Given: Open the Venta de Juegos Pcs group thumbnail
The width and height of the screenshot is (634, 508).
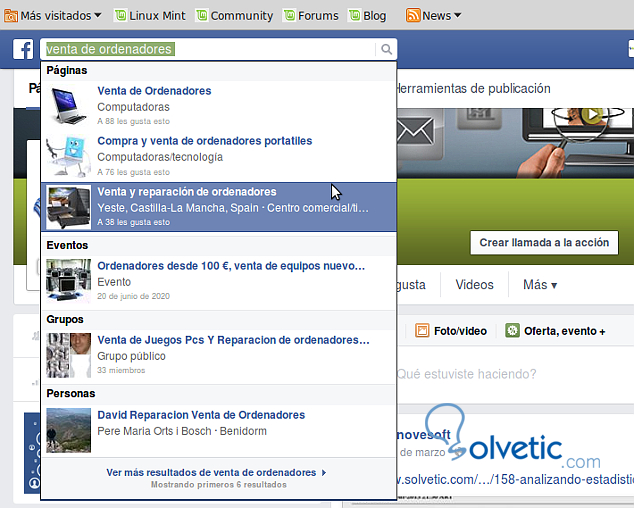Looking at the screenshot, I should [x=68, y=355].
